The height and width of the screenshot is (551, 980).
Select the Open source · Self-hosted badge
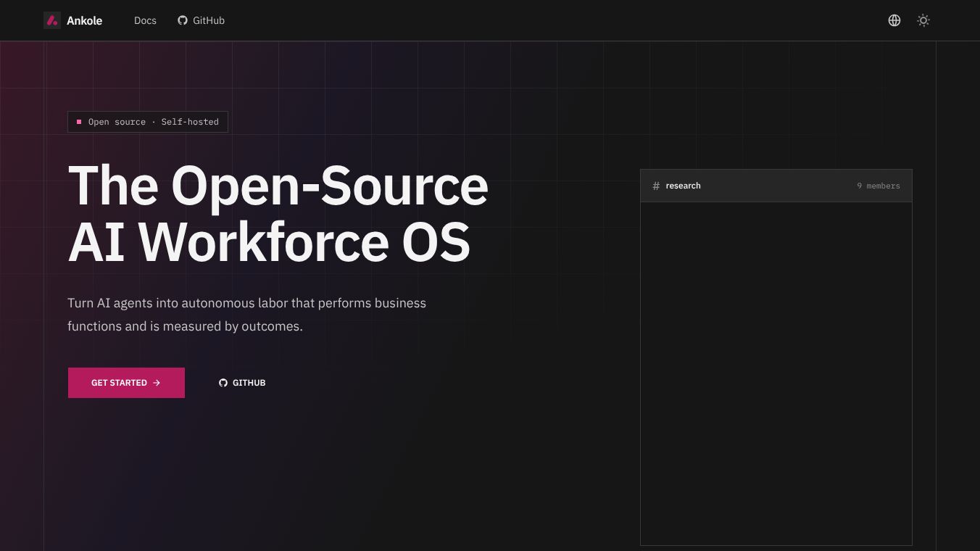tap(148, 122)
